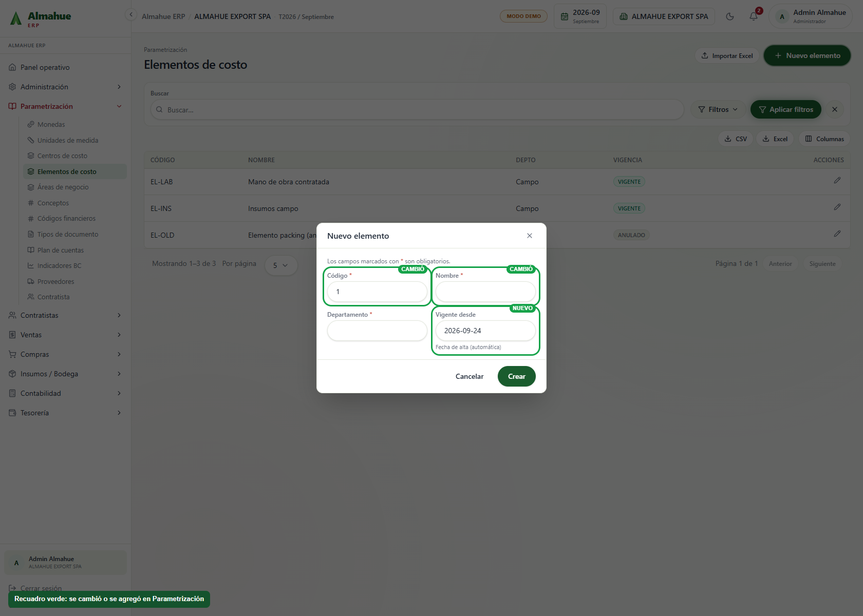
Task: Click Importar Excel button
Action: pyautogui.click(x=727, y=55)
